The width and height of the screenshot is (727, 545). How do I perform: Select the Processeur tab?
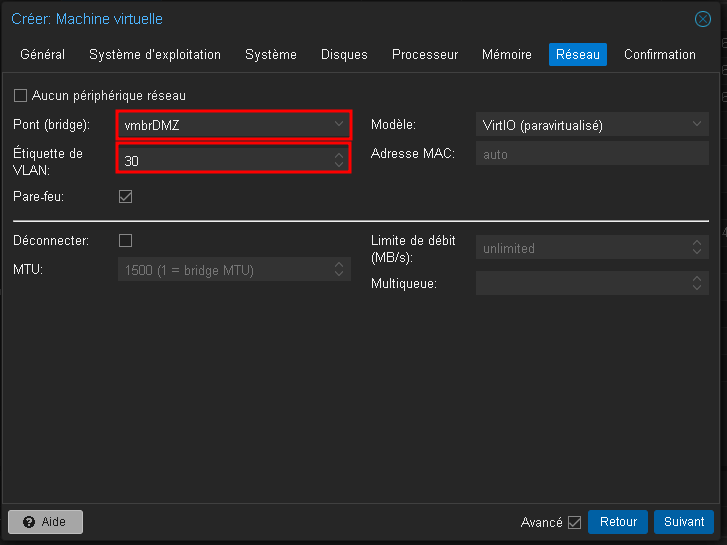click(x=425, y=55)
